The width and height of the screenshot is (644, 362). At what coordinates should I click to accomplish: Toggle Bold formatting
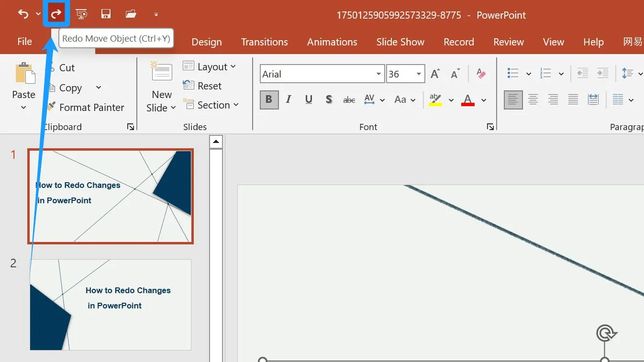269,99
